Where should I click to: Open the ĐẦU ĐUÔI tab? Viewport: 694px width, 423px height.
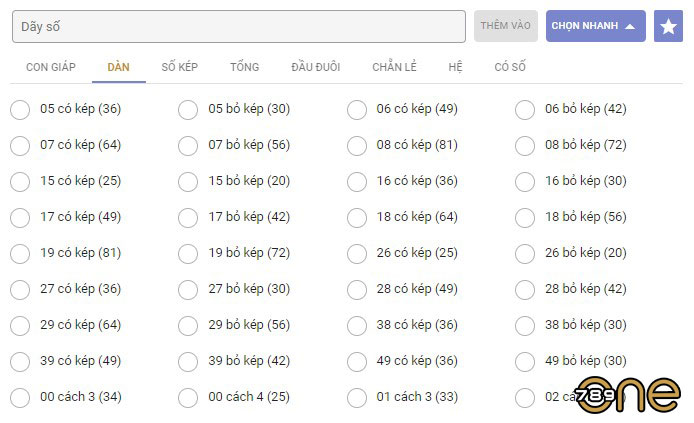[316, 67]
